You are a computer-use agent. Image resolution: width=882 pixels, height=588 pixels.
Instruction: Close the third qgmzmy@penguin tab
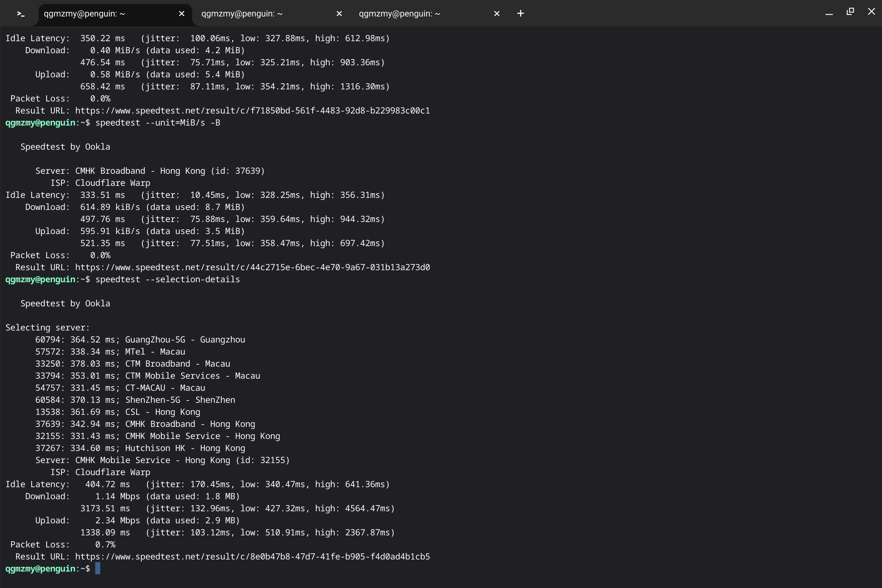click(x=497, y=14)
